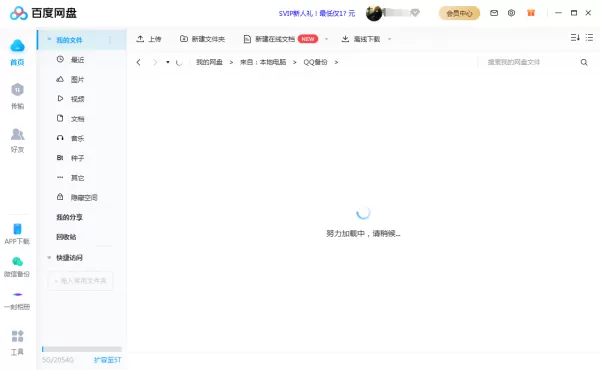Collapse the 我的文件 tree section
600x370 pixels.
(x=49, y=39)
